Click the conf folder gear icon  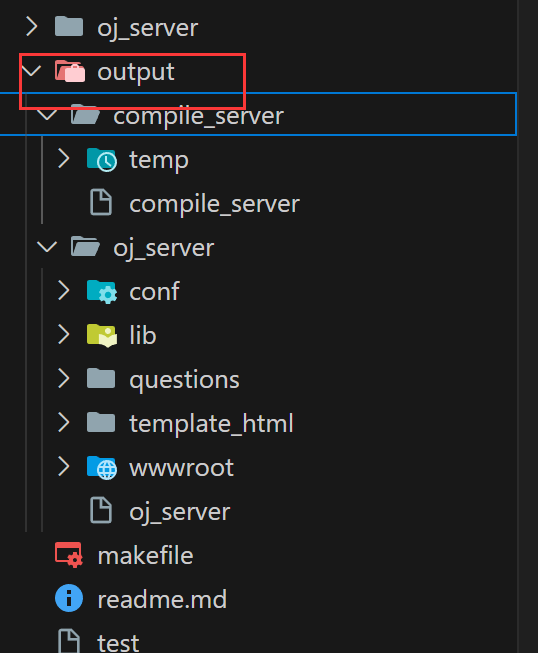click(x=102, y=292)
